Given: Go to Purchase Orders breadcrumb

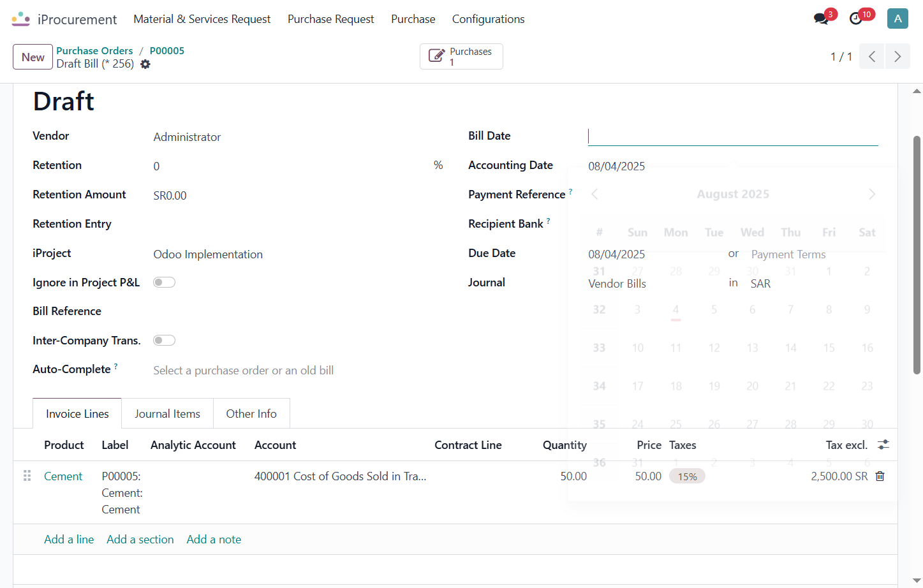Looking at the screenshot, I should (x=94, y=50).
